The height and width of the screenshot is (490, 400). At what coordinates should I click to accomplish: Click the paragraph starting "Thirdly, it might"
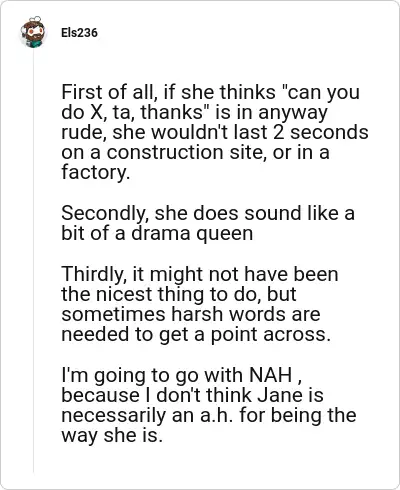tap(200, 304)
